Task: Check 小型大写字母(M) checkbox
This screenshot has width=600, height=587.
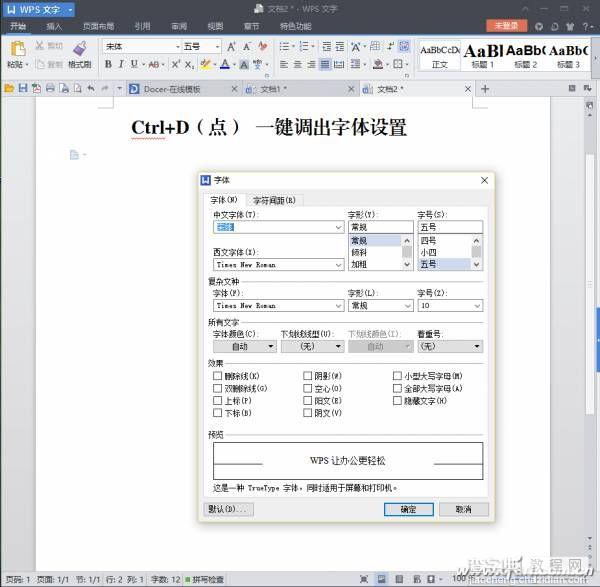Action: (397, 376)
